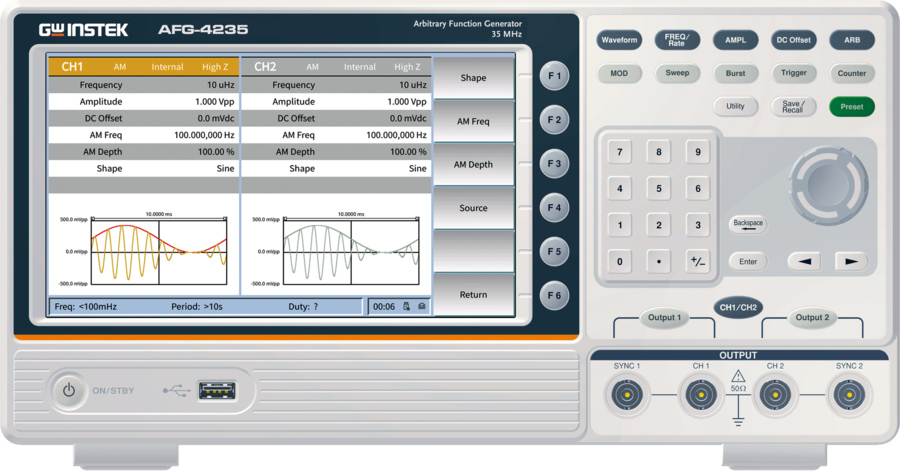The image size is (900, 471).
Task: Click CH2 Frequency value 10 uHz
Action: (x=413, y=85)
